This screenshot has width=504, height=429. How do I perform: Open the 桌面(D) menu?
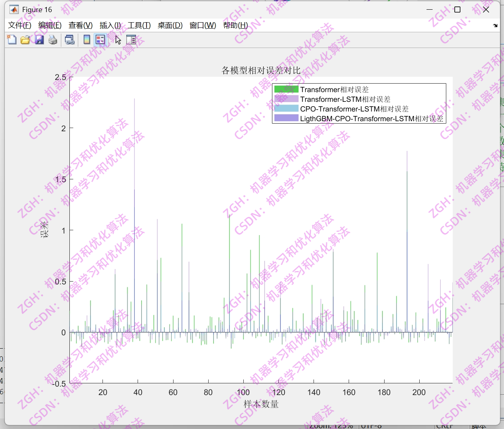(x=170, y=25)
